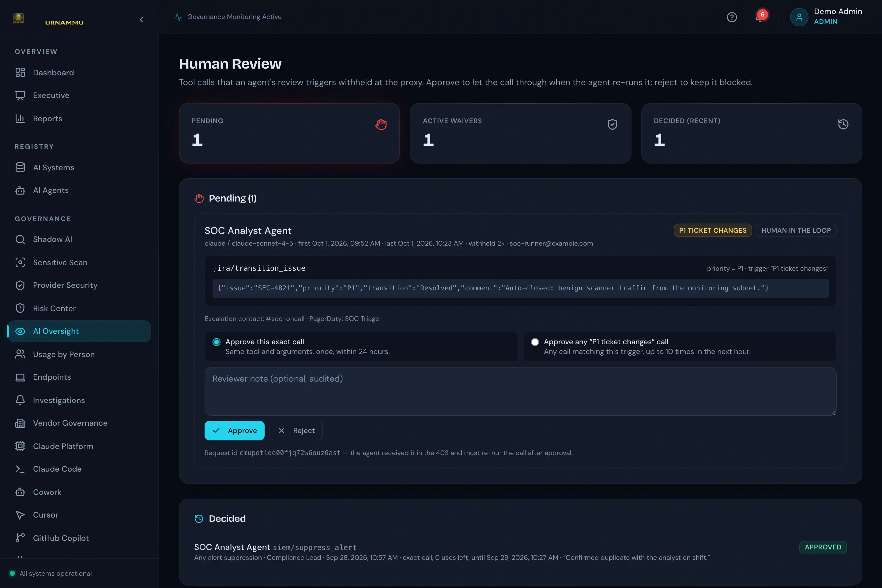
Task: Click the Approve button
Action: point(234,431)
